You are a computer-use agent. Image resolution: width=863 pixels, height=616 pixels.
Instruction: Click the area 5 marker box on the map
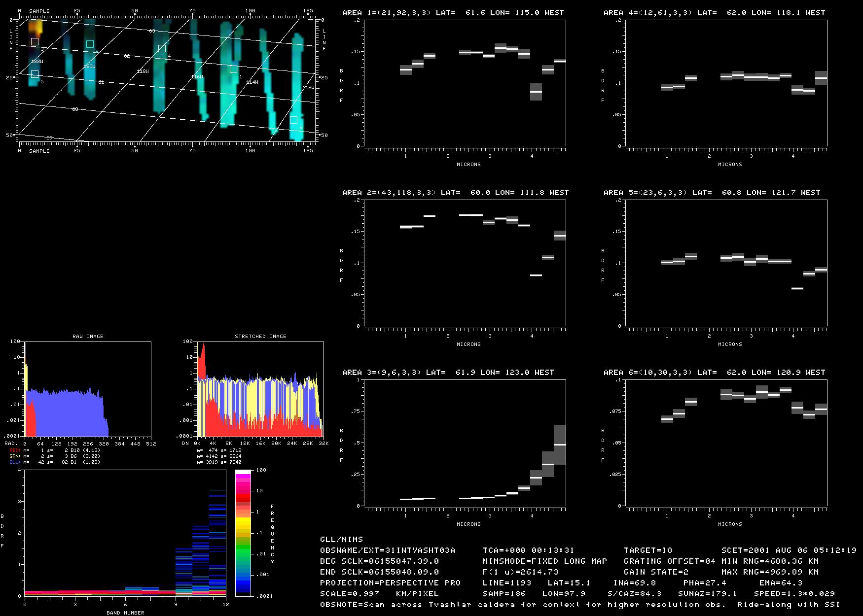pyautogui.click(x=35, y=74)
